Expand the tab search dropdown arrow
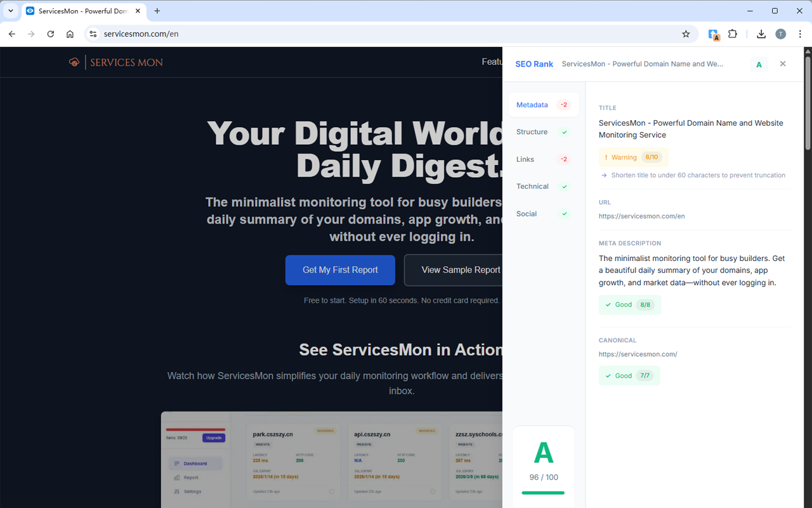 click(x=11, y=11)
